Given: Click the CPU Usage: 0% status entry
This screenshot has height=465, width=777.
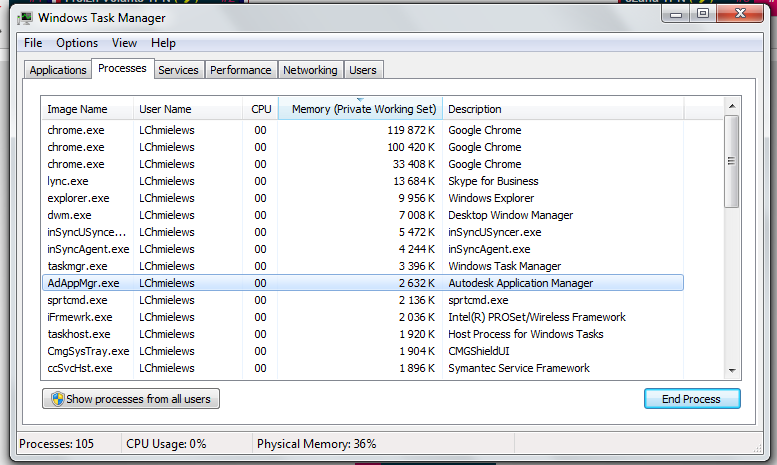Looking at the screenshot, I should point(166,444).
